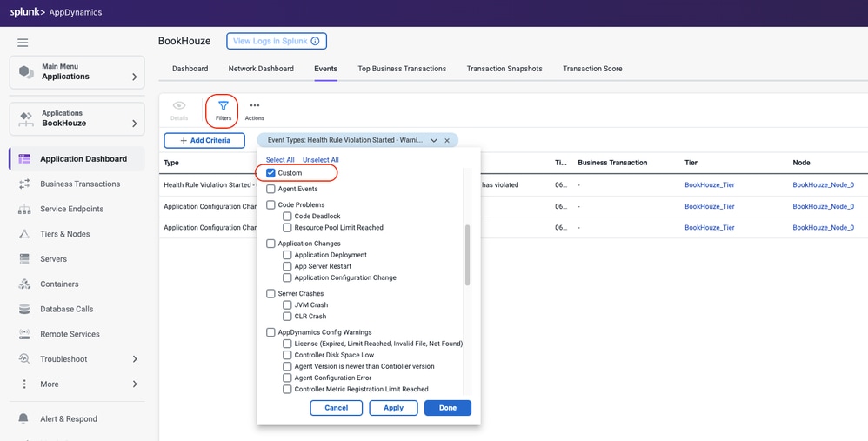Open BookHouze_Tier link in first row
868x441 pixels.
(x=709, y=184)
